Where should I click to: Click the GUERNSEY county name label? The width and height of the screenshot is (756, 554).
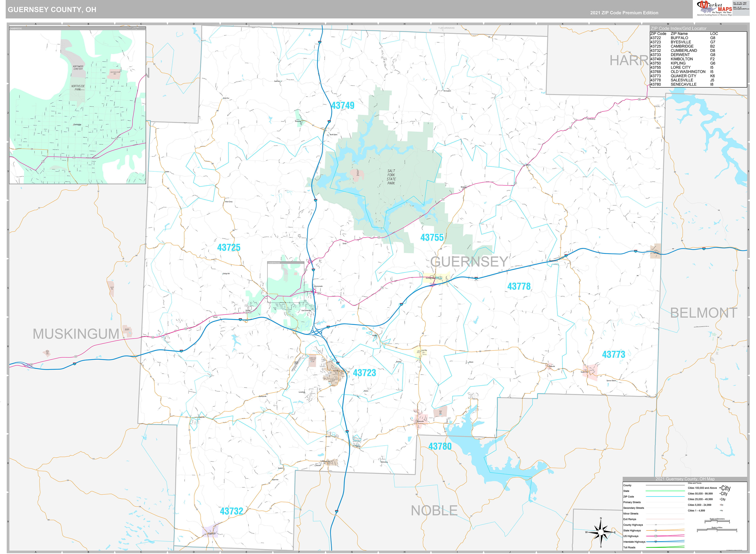(x=469, y=262)
